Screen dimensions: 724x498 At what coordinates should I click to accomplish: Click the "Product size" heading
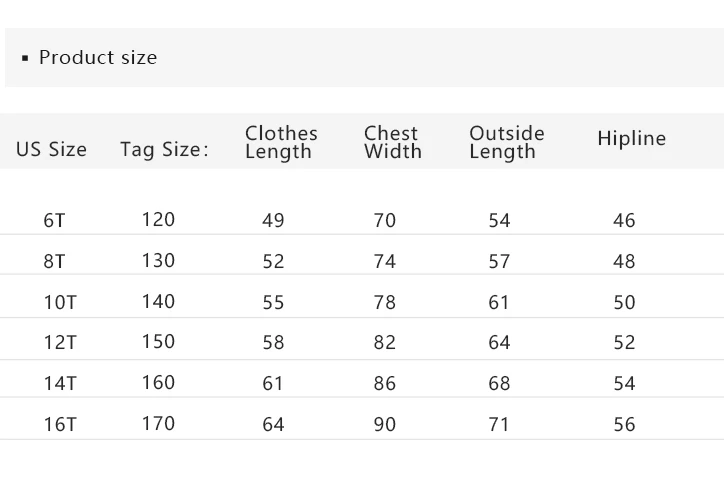pos(97,58)
